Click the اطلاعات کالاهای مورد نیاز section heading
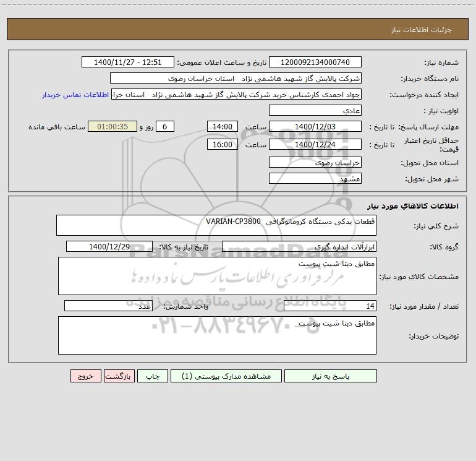Viewport: 476px width, 461px height. (x=413, y=206)
